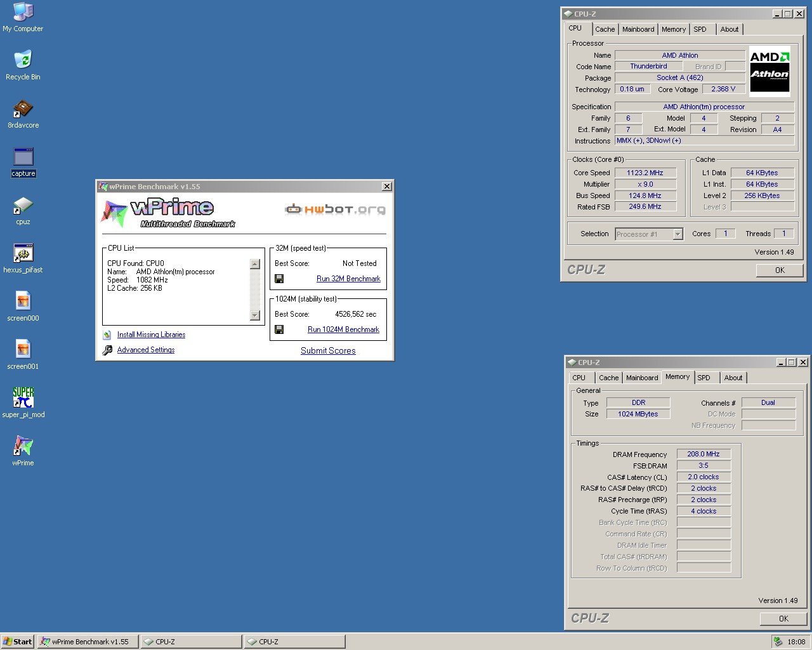
Task: Switch to first CPU-Z taskbar button
Action: pos(191,642)
